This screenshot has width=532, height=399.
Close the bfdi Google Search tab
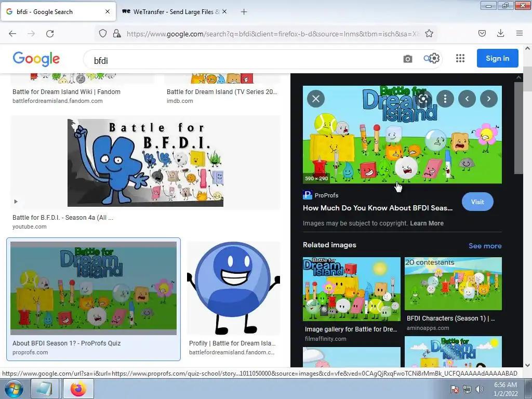[x=107, y=11]
